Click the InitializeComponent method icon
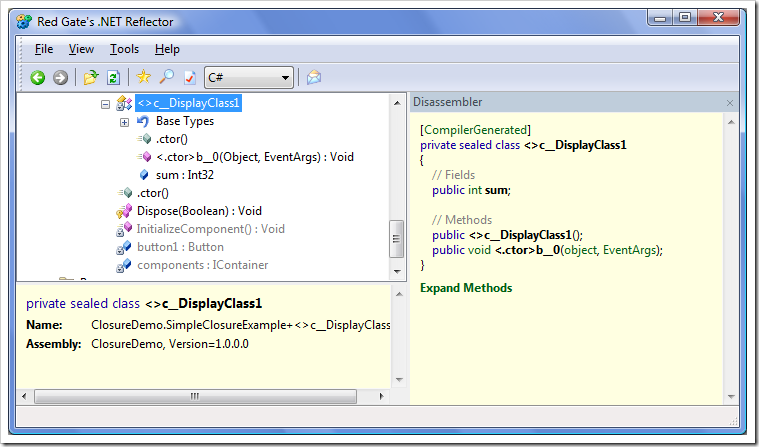The image size is (759, 447). click(124, 229)
